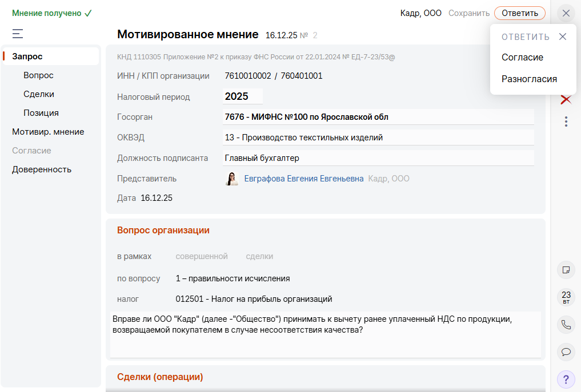The height and width of the screenshot is (392, 581).
Task: Click Сохранить at the top
Action: coord(469,13)
